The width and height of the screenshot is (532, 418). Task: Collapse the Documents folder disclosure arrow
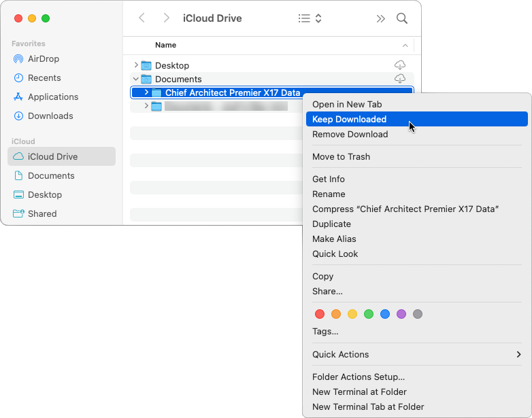click(135, 79)
